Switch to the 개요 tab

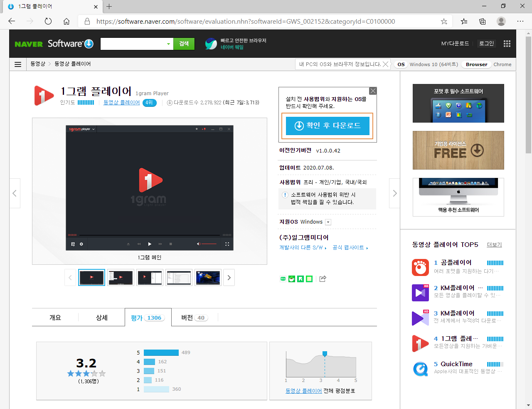point(55,318)
